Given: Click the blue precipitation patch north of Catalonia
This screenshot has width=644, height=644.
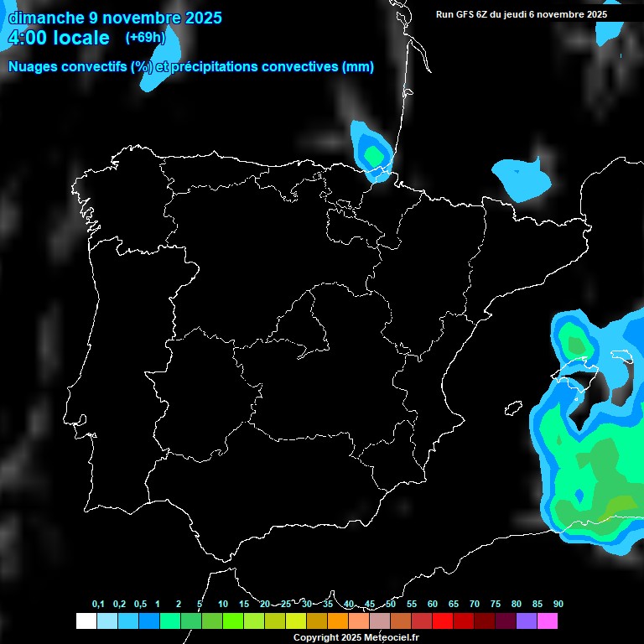Looking at the screenshot, I should point(522,179).
